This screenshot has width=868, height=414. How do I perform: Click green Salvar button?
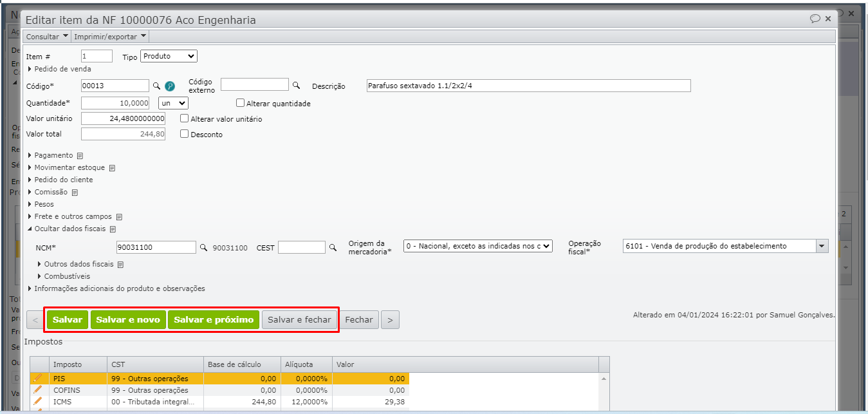point(68,320)
